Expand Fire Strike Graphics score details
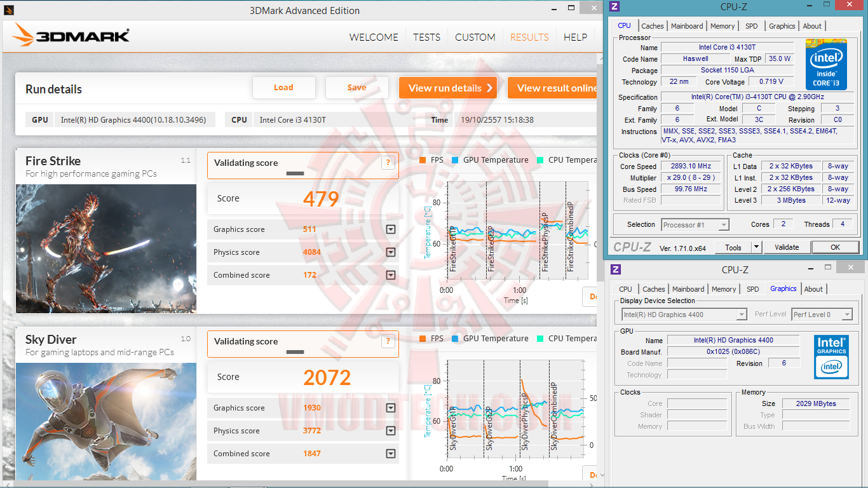This screenshot has width=868, height=488. click(x=391, y=229)
